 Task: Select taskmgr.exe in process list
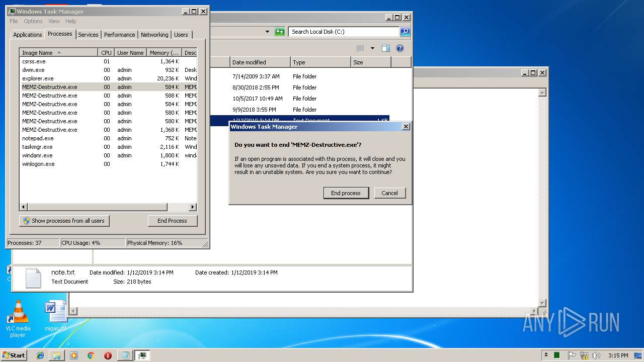pyautogui.click(x=108, y=147)
